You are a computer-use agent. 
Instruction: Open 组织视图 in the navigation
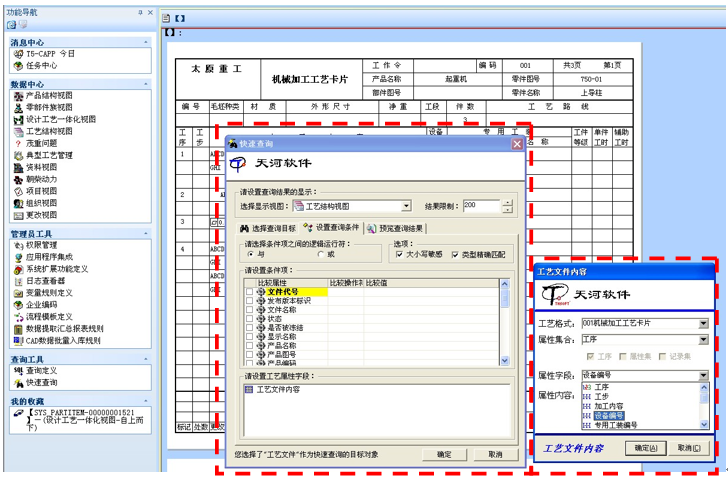(x=35, y=203)
